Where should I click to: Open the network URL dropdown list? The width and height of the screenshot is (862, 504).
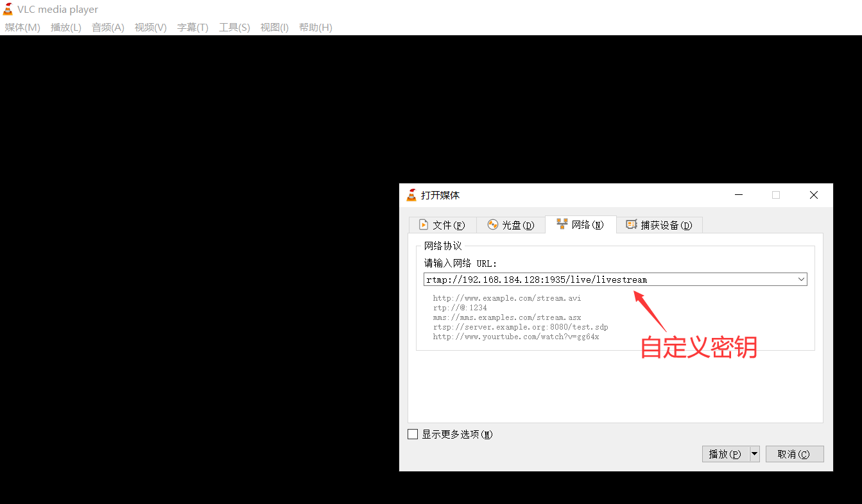[800, 279]
